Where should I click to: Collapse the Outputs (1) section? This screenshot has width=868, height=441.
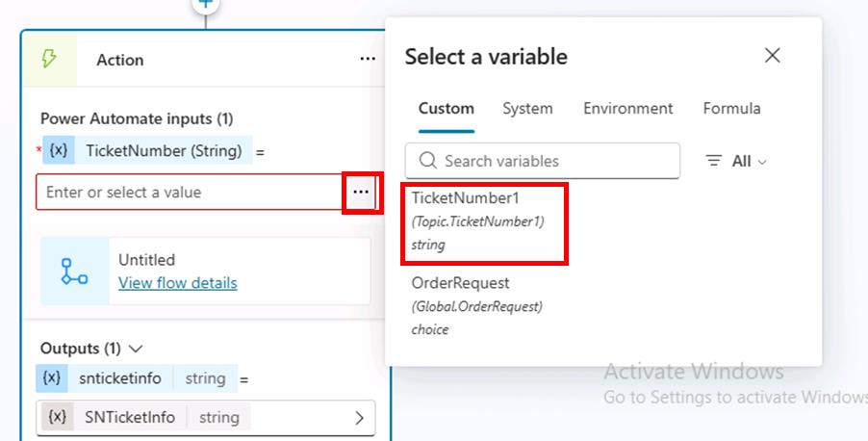click(136, 348)
